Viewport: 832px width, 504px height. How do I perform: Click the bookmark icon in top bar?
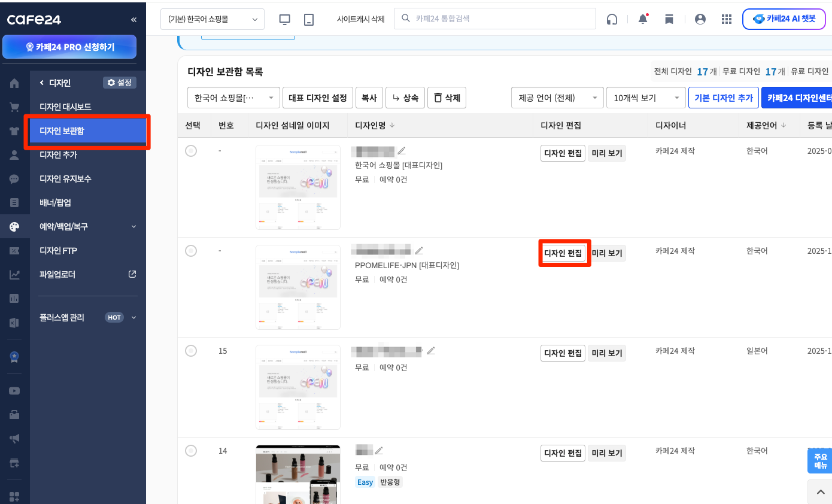point(669,19)
